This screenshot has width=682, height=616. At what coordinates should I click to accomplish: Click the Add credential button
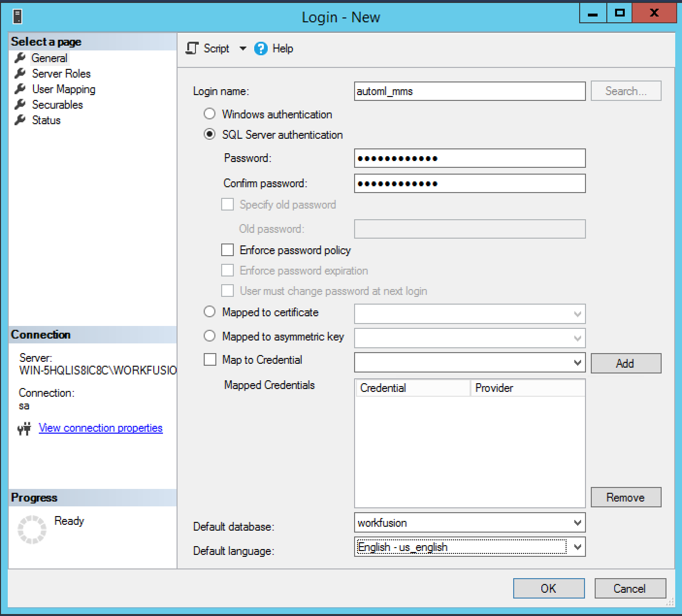pyautogui.click(x=626, y=363)
